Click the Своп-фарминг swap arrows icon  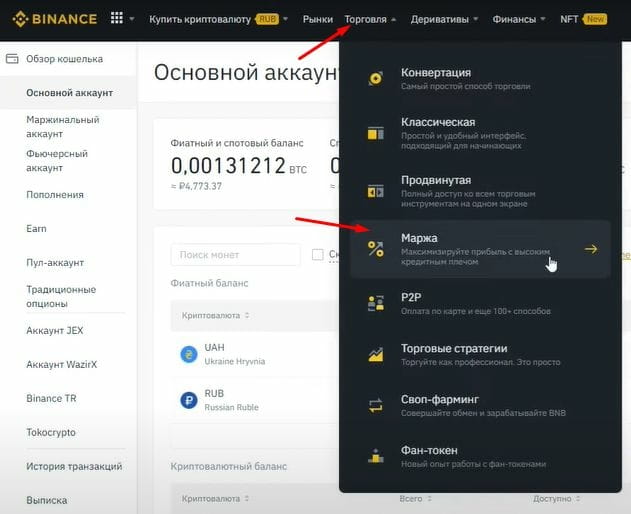pos(375,405)
